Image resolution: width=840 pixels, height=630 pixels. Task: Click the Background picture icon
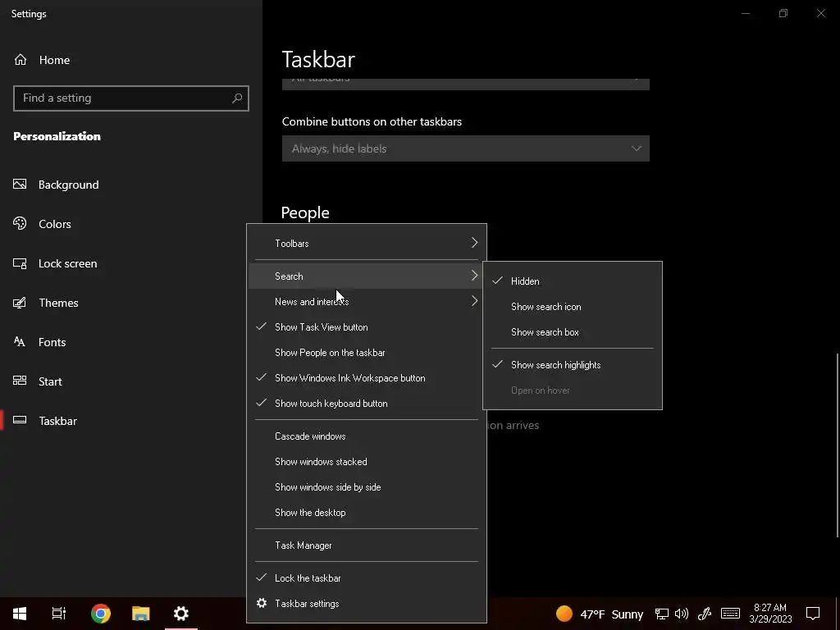pyautogui.click(x=20, y=185)
